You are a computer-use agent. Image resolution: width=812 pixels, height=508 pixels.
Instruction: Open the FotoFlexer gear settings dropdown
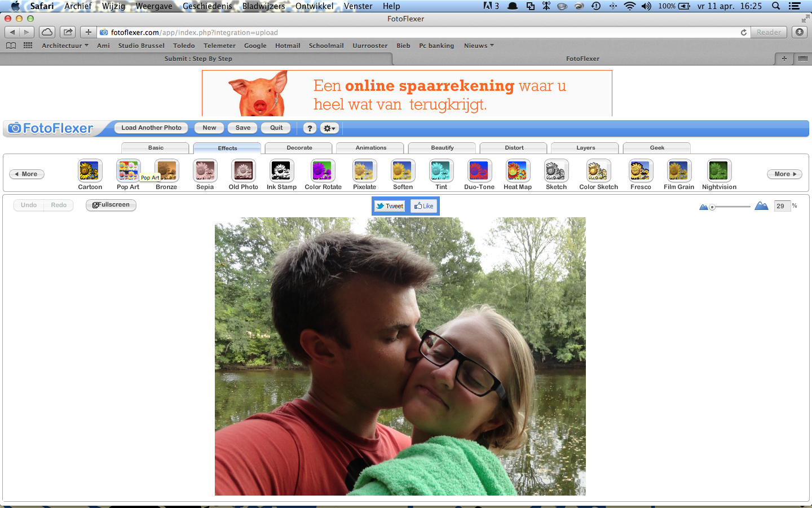tap(330, 128)
